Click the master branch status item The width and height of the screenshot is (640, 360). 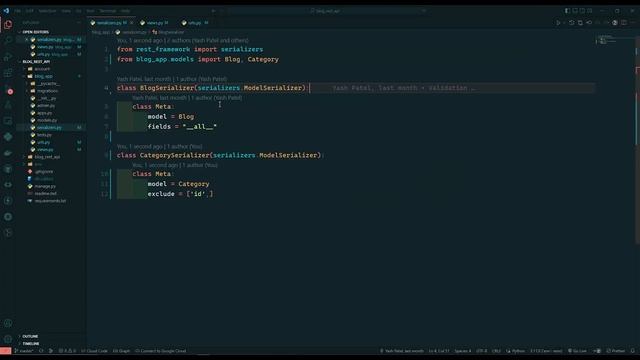(x=24, y=351)
